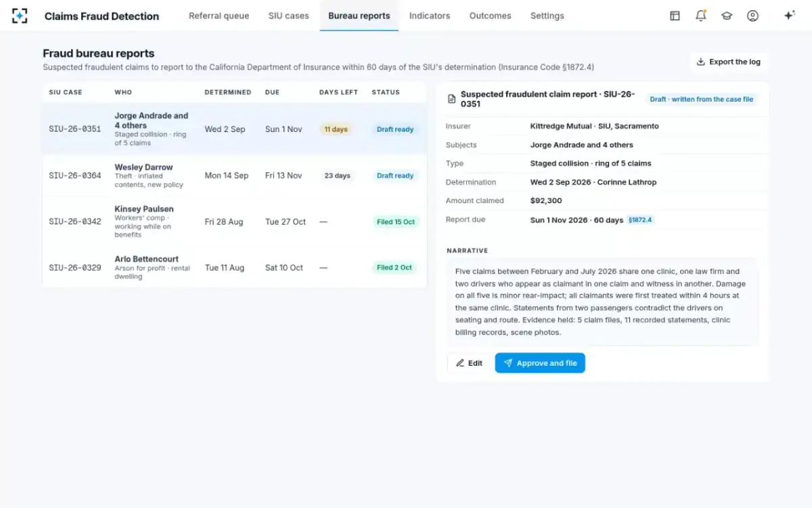Select case SIU-26-0364 row
This screenshot has height=508, width=812.
pyautogui.click(x=234, y=175)
